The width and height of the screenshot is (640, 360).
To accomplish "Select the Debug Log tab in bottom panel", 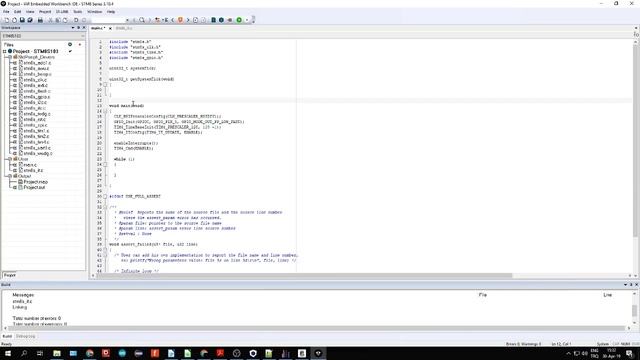I will [x=26, y=336].
